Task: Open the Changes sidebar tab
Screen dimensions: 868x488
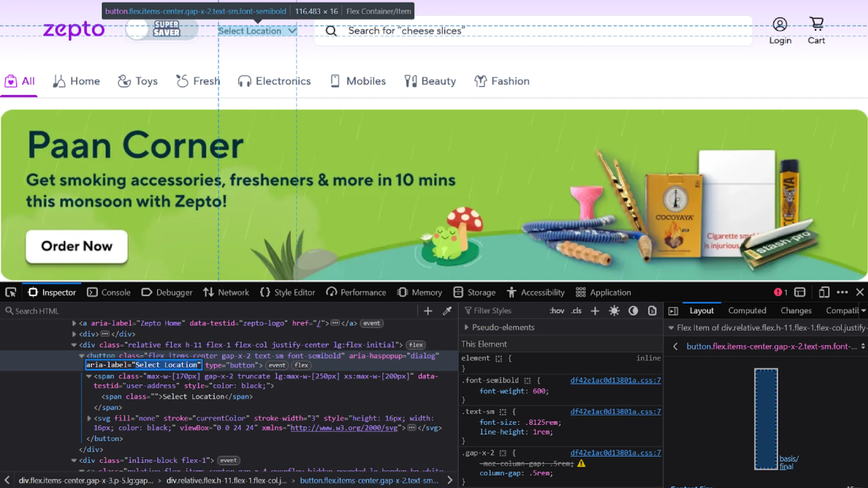Action: [796, 311]
